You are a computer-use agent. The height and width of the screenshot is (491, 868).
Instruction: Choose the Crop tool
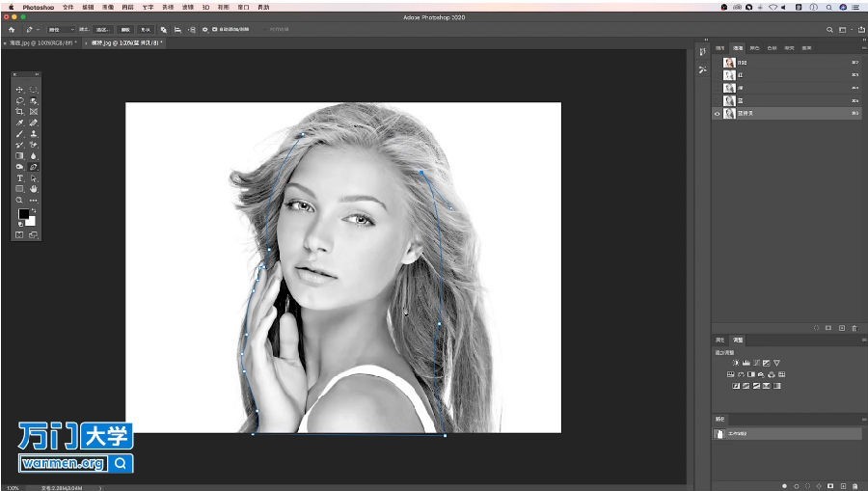click(x=19, y=112)
